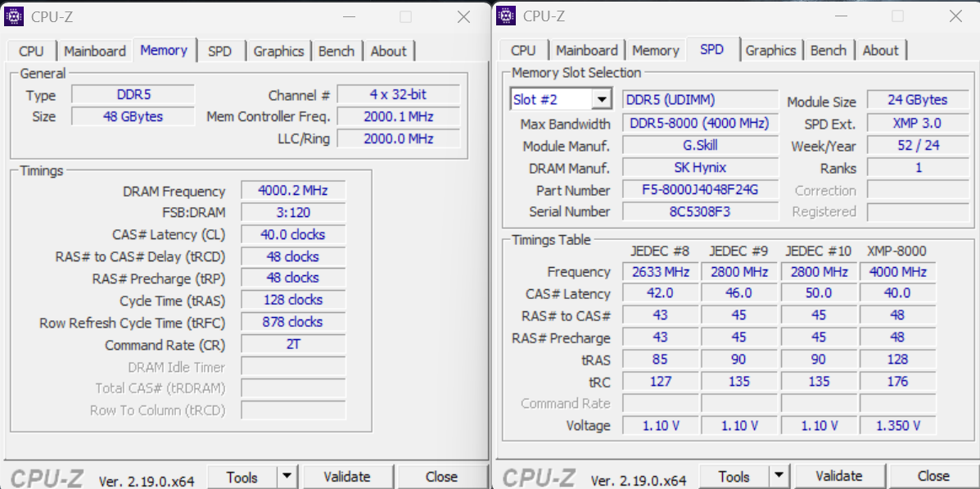Click the 4000 MHz XMP-8000 frequency cell

tap(897, 272)
